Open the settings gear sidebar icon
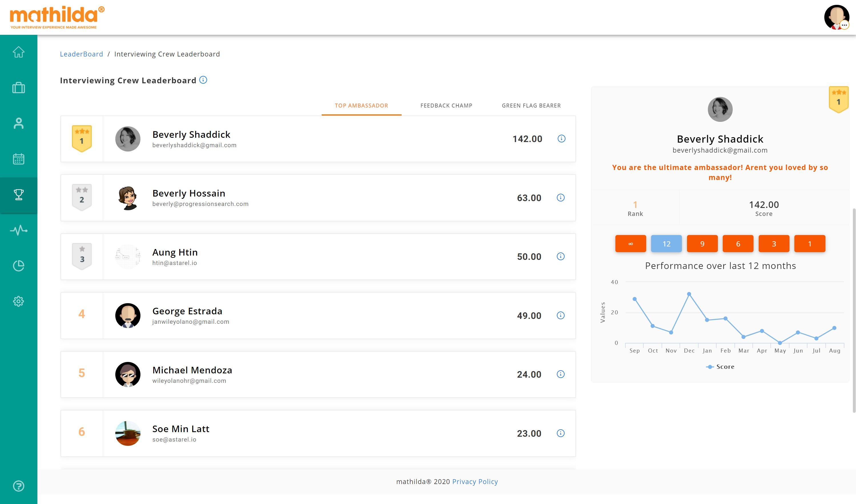The height and width of the screenshot is (504, 856). coord(19,301)
